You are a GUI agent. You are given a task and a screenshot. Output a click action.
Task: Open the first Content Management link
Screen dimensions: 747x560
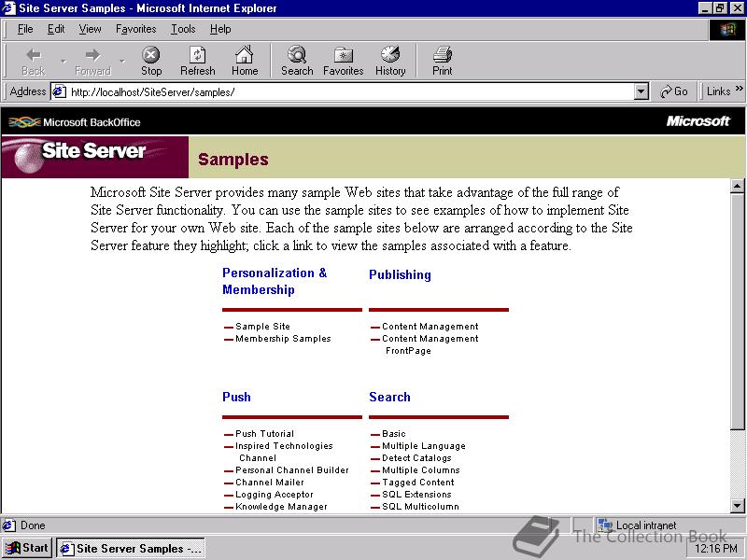point(430,326)
